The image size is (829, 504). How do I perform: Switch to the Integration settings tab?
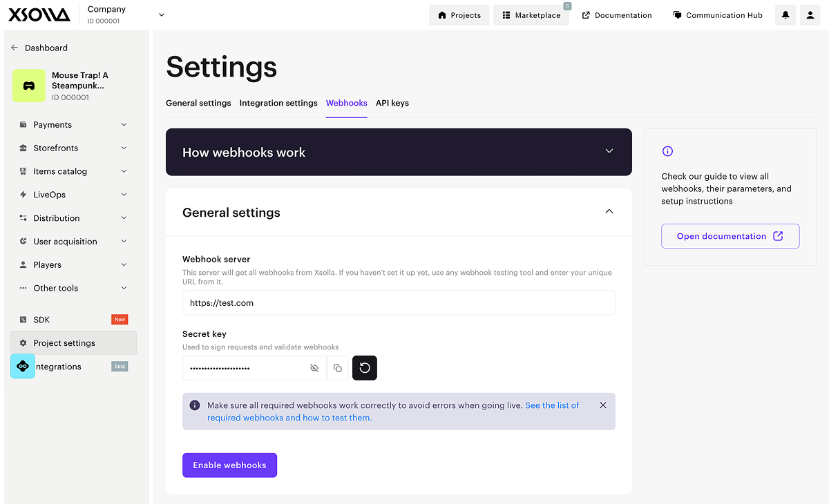click(278, 103)
